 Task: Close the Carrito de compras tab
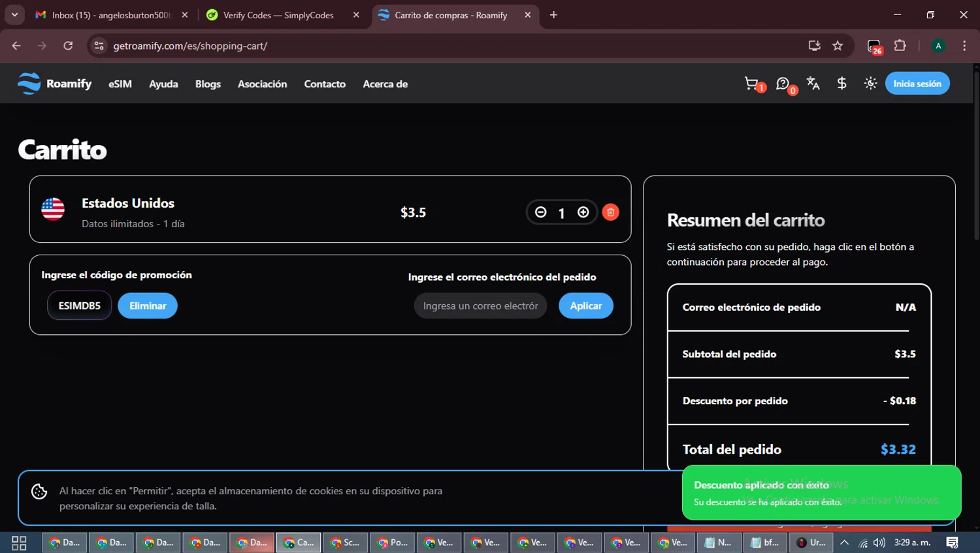coord(527,14)
